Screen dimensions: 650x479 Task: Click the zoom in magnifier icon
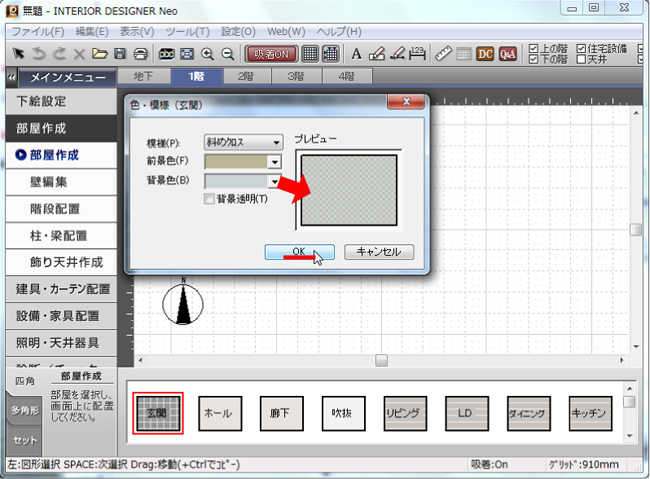(208, 54)
